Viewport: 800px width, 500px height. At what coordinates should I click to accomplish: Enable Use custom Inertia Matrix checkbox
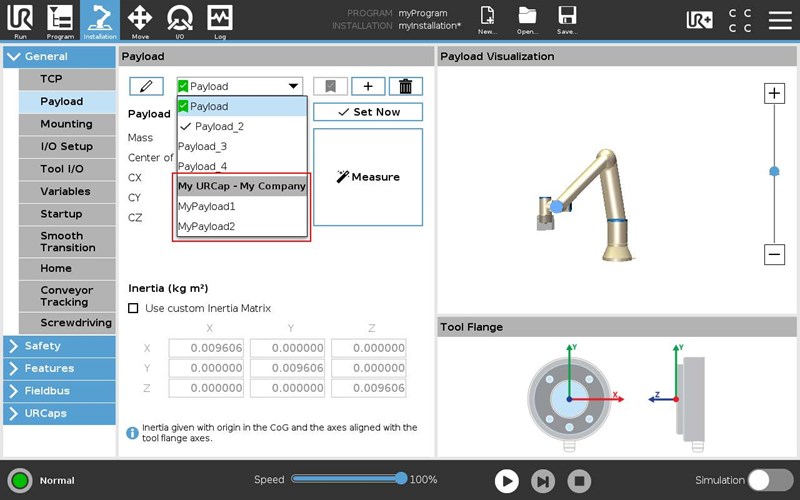pyautogui.click(x=134, y=308)
